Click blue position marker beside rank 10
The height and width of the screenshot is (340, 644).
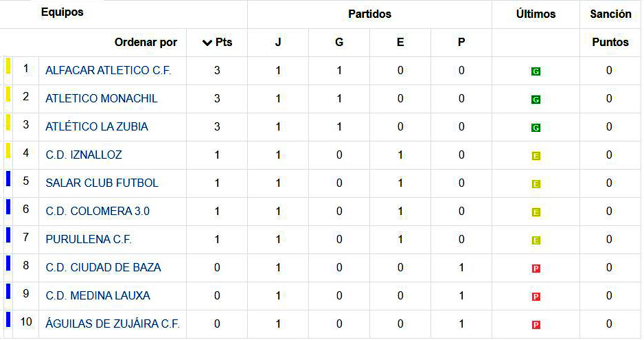click(x=8, y=319)
